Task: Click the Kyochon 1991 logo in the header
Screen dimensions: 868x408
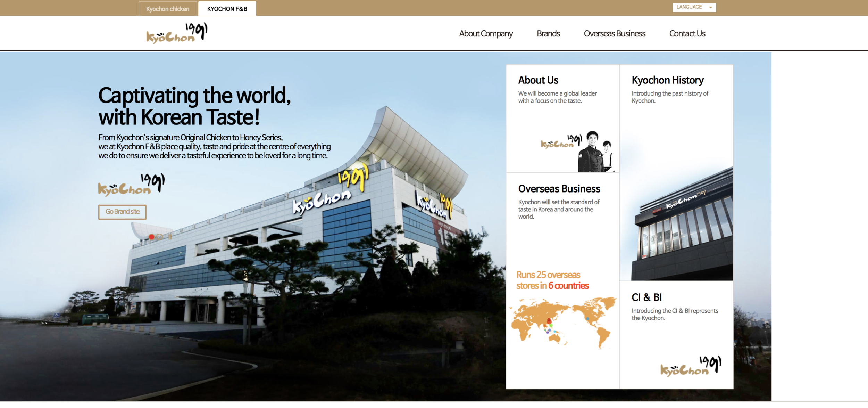Action: pyautogui.click(x=177, y=33)
